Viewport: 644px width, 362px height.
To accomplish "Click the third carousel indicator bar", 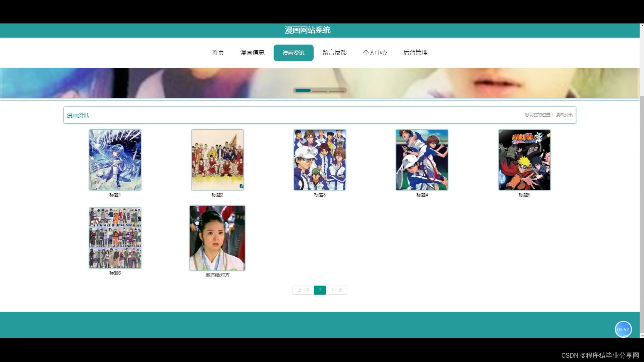I will pyautogui.click(x=336, y=91).
